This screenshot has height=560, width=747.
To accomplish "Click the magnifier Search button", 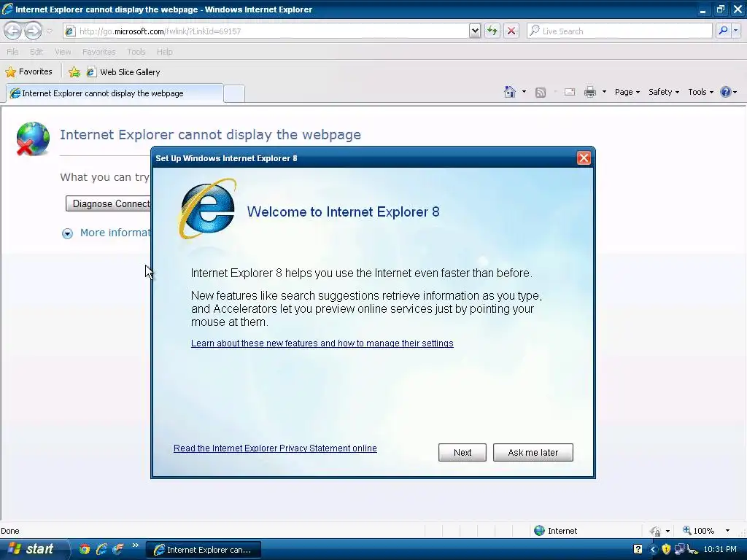I will point(723,31).
